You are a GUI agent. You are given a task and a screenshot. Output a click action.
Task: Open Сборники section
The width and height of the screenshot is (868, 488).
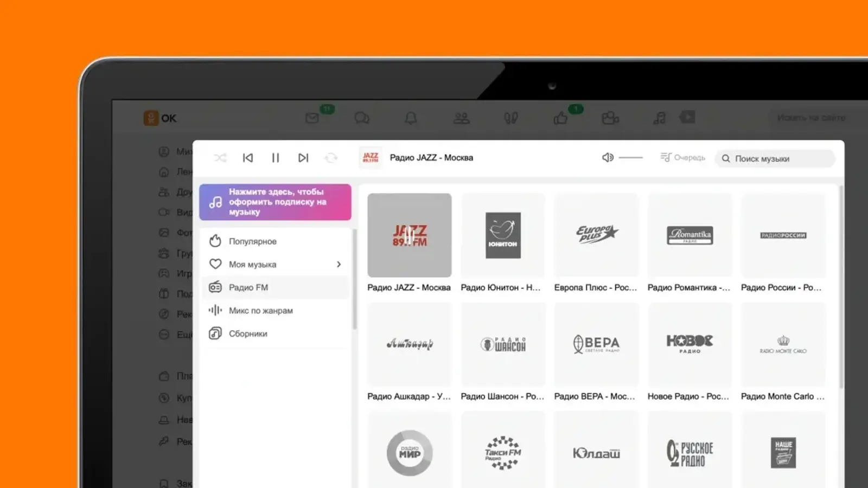(x=277, y=333)
